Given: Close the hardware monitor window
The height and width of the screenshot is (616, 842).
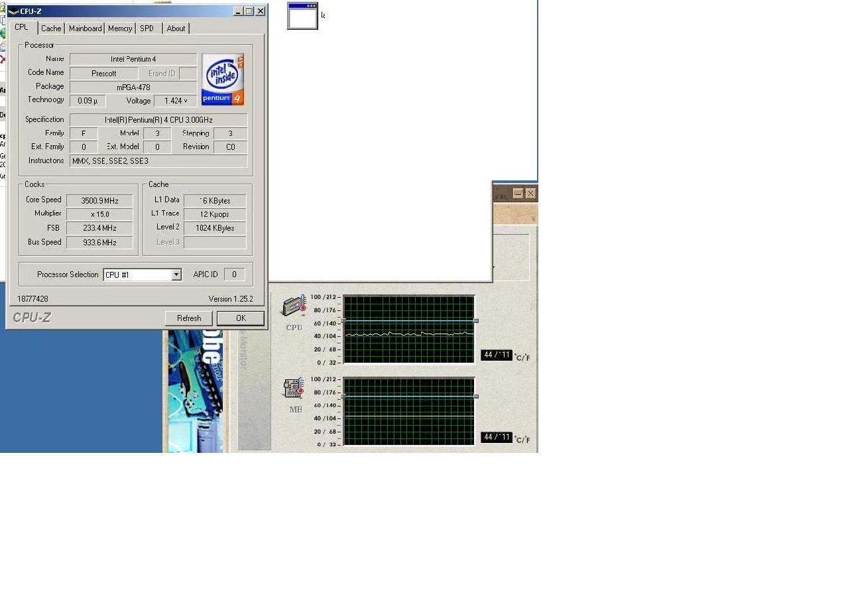Looking at the screenshot, I should click(x=530, y=194).
